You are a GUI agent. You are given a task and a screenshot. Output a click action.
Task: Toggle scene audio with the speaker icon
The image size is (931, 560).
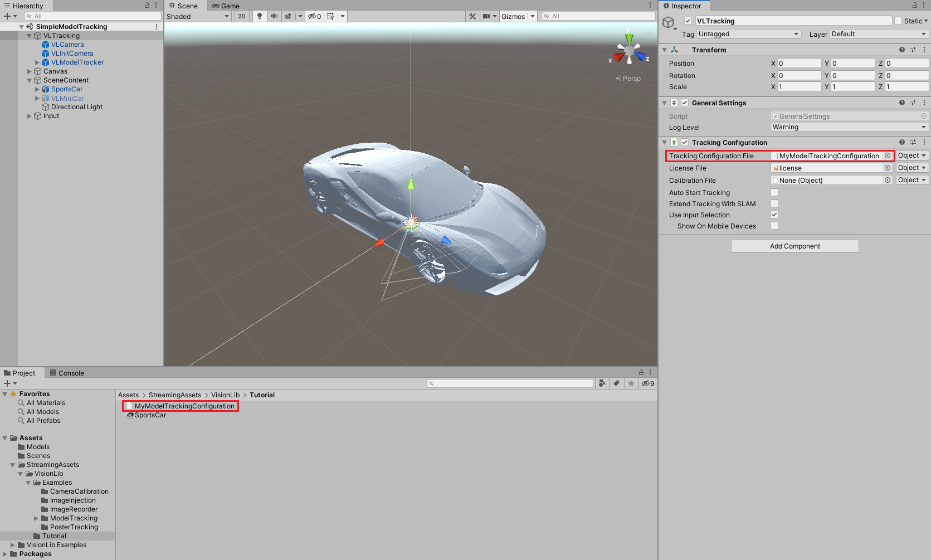click(274, 16)
